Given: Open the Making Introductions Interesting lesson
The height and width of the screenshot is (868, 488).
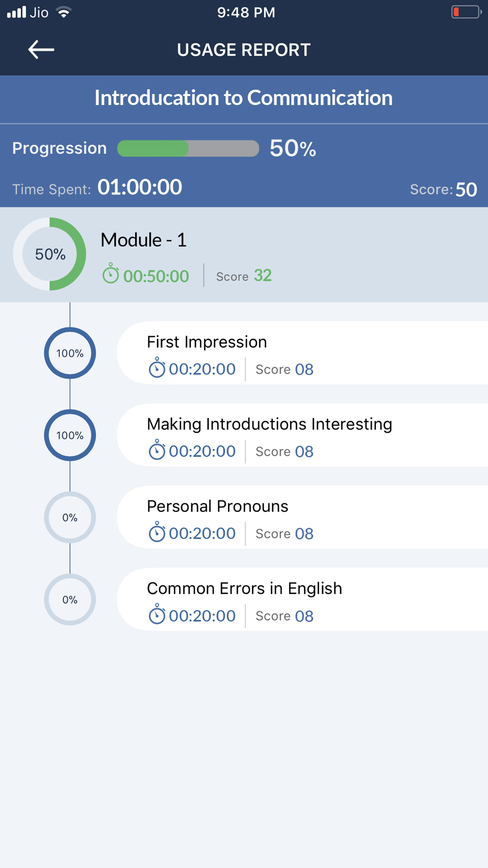Looking at the screenshot, I should pos(269,424).
